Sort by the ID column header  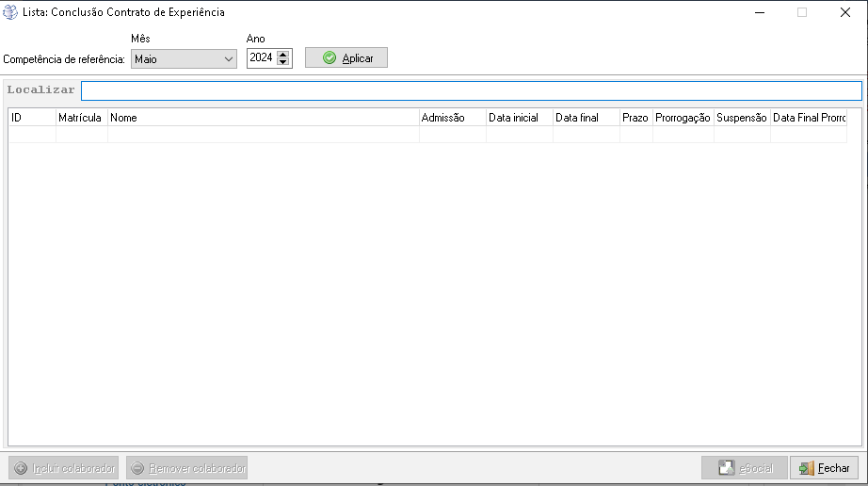pyautogui.click(x=32, y=118)
